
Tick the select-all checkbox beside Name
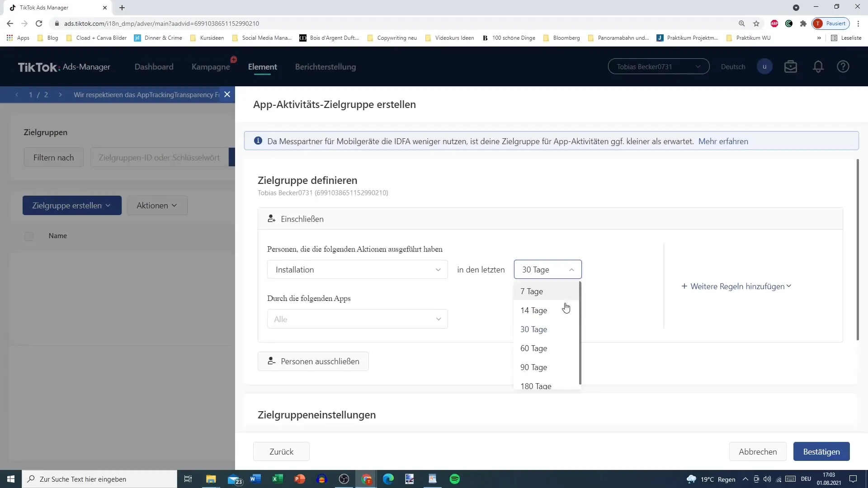pyautogui.click(x=29, y=236)
